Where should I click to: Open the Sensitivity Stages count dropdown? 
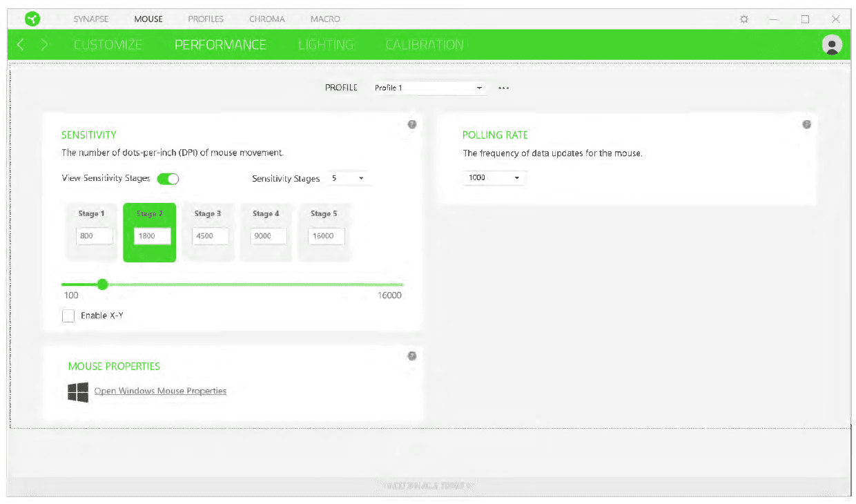pyautogui.click(x=348, y=179)
